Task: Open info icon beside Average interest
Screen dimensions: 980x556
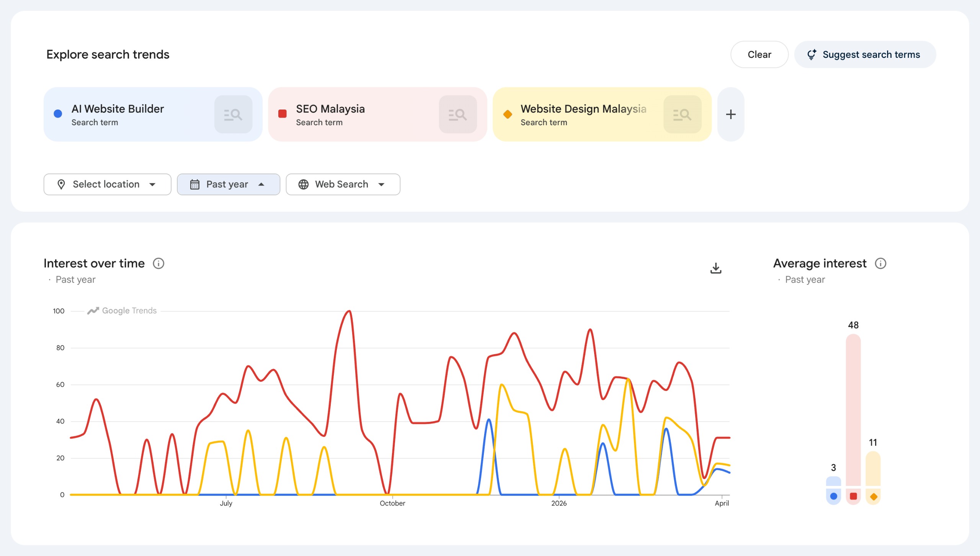Action: pyautogui.click(x=880, y=263)
